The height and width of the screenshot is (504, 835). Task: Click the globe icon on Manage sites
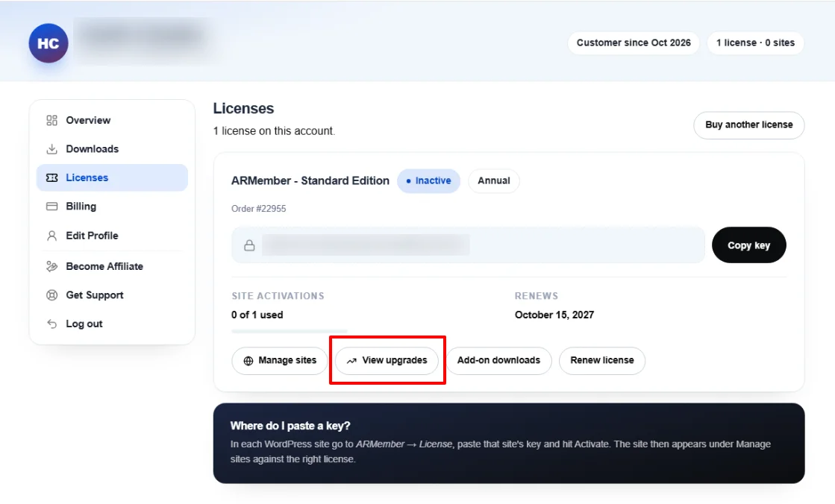click(x=248, y=361)
